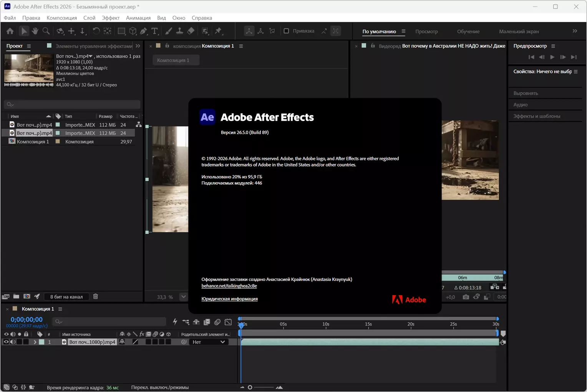Select the Puppet Pin tool

218,31
